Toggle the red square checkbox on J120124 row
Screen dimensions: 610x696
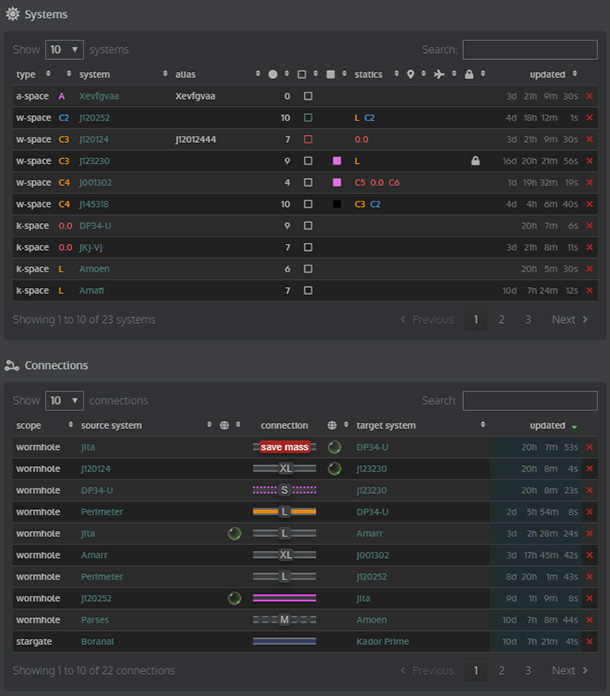click(308, 139)
